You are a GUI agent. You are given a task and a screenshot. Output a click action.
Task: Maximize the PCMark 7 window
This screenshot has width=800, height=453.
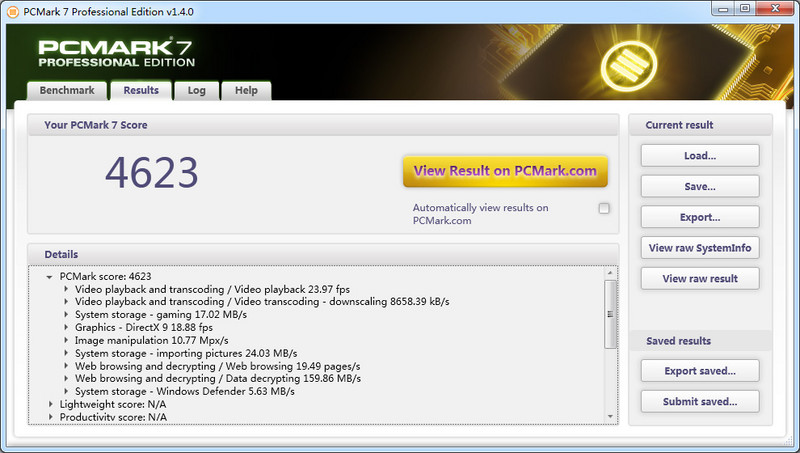(745, 9)
